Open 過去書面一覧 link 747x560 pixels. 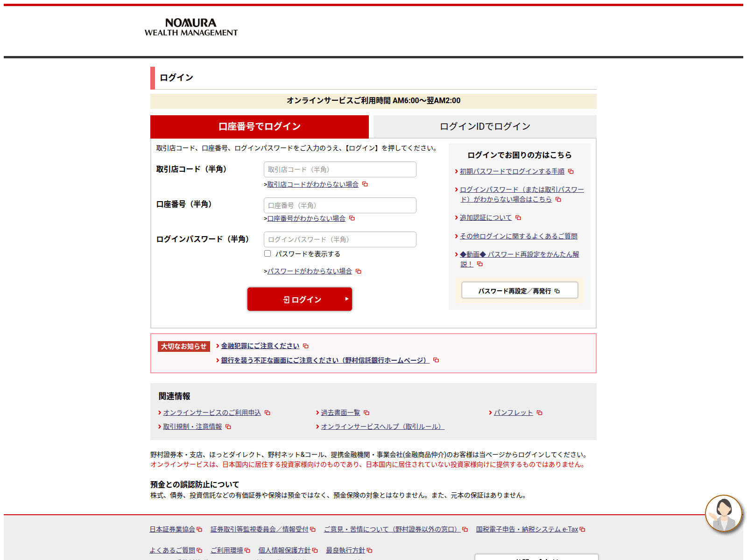(340, 413)
